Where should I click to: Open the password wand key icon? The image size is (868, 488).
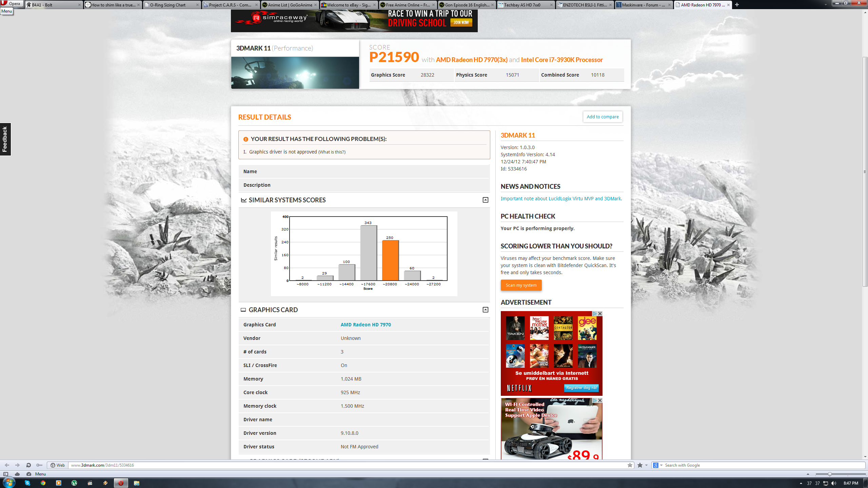pos(39,465)
